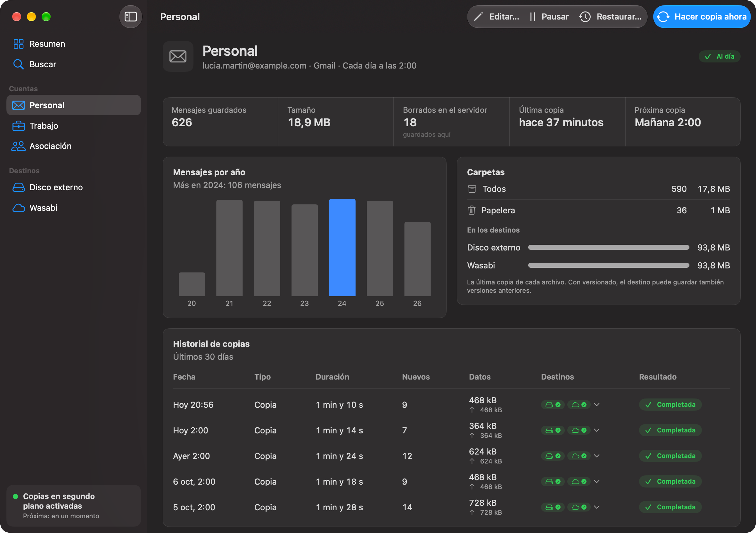Screen dimensions: 756x533
Task: Click the Trabajo briefcase icon
Action: (19, 126)
